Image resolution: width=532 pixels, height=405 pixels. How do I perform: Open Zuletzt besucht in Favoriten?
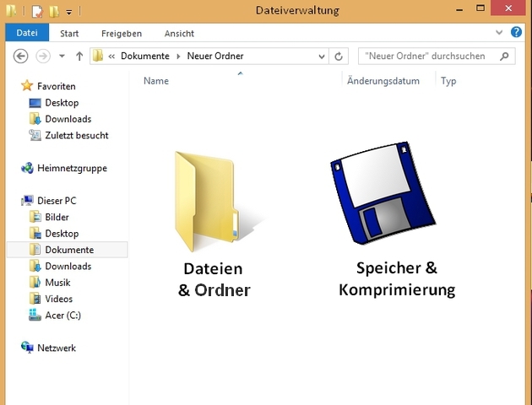77,135
